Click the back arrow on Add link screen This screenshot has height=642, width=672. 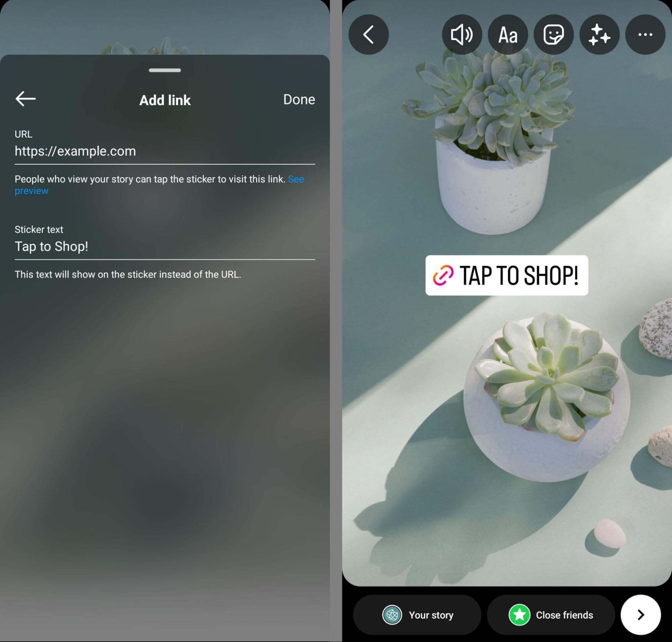[x=25, y=99]
